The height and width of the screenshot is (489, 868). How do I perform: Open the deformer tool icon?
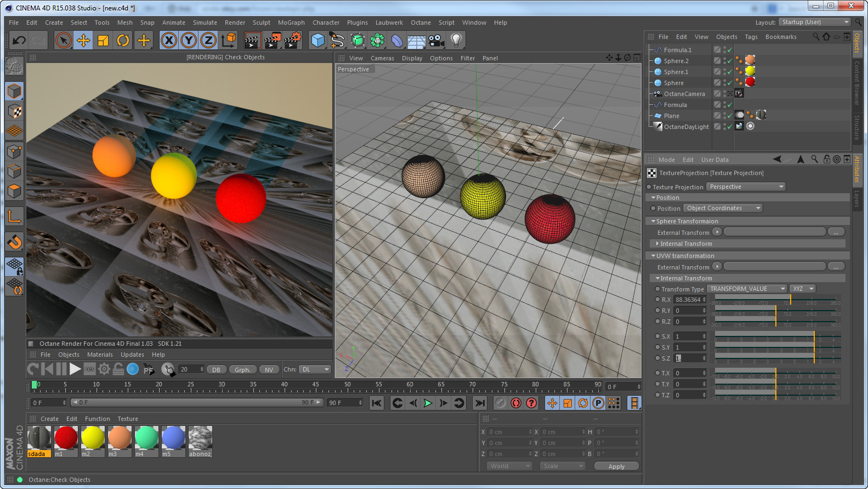(397, 40)
